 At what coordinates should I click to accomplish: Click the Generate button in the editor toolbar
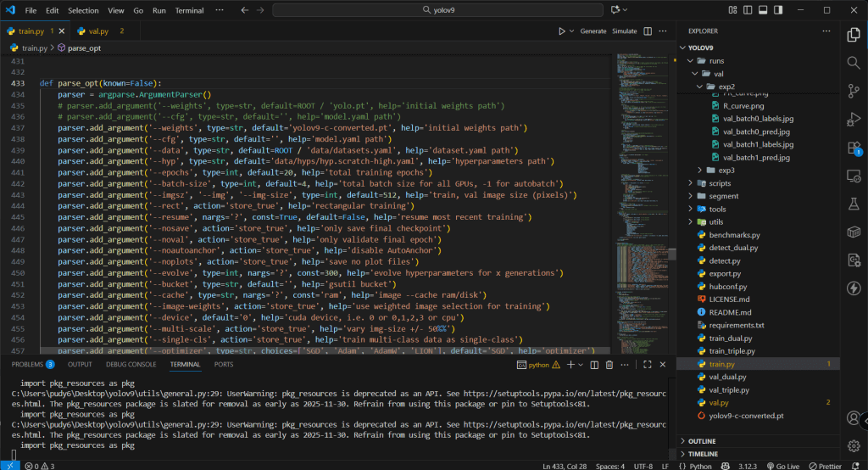click(593, 31)
